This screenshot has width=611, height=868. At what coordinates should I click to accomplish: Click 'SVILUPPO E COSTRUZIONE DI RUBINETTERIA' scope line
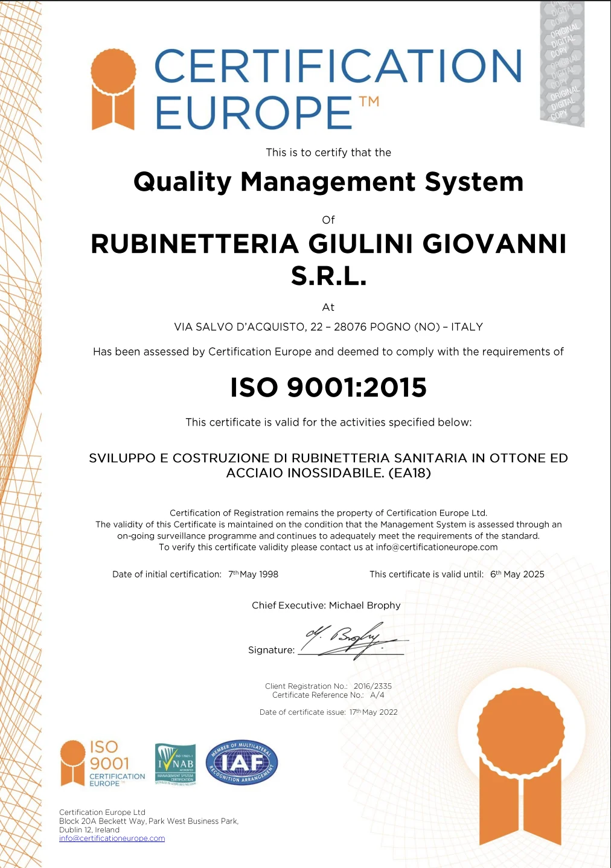point(328,458)
